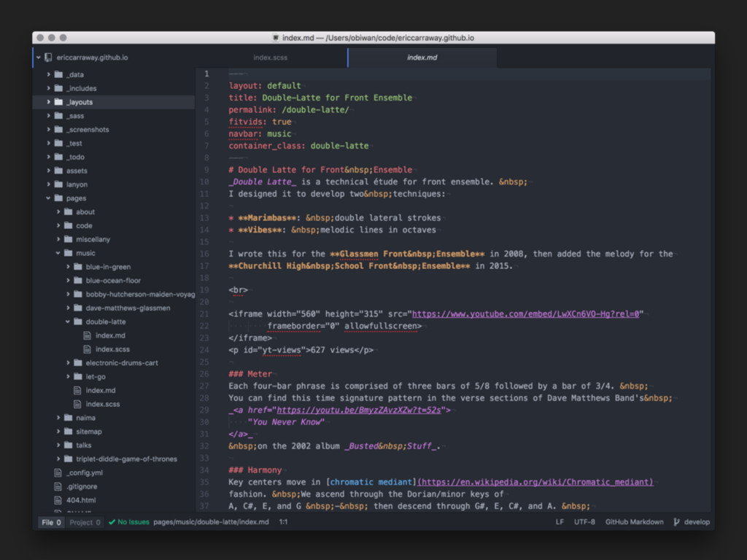
Task: Collapse the music folder chevron
Action: (x=58, y=253)
